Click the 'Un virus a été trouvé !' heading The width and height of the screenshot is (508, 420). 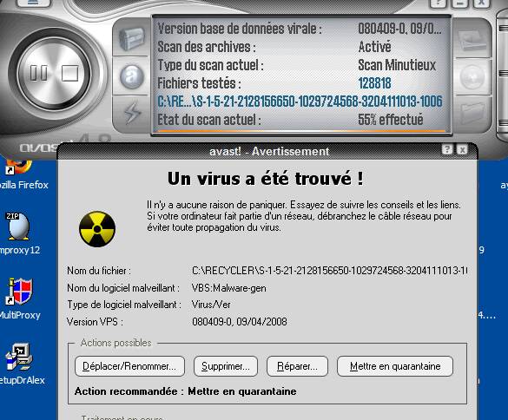[266, 179]
